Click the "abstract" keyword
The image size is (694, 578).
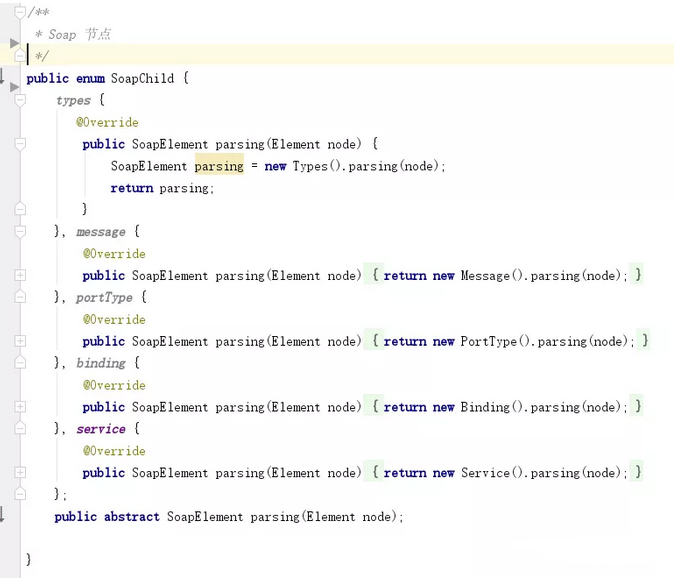pyautogui.click(x=131, y=516)
